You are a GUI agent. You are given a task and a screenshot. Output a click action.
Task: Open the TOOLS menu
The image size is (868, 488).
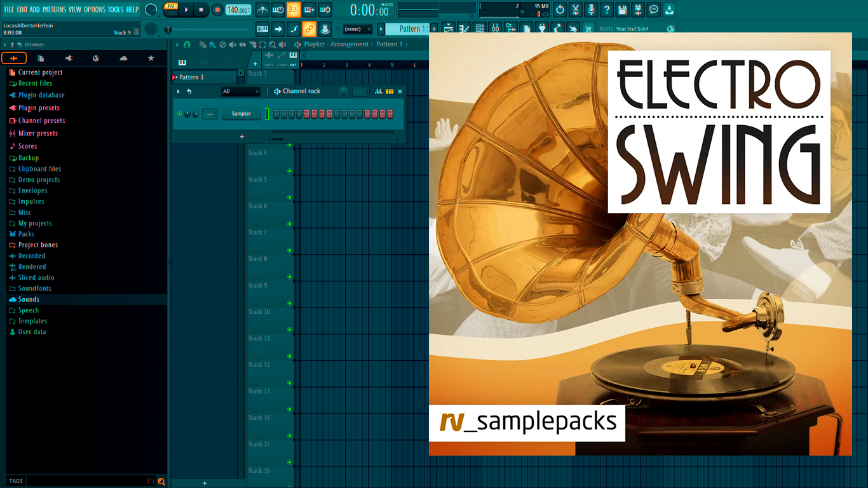point(116,10)
